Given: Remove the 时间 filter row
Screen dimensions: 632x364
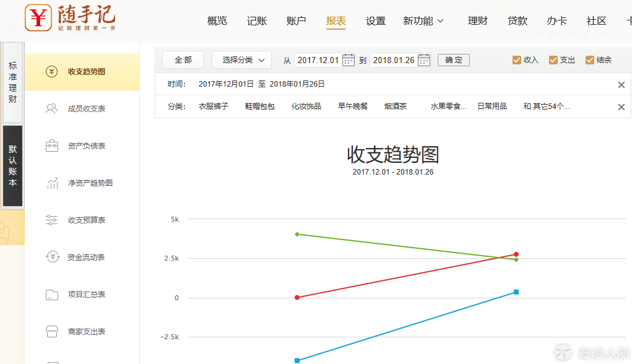Looking at the screenshot, I should pos(621,85).
